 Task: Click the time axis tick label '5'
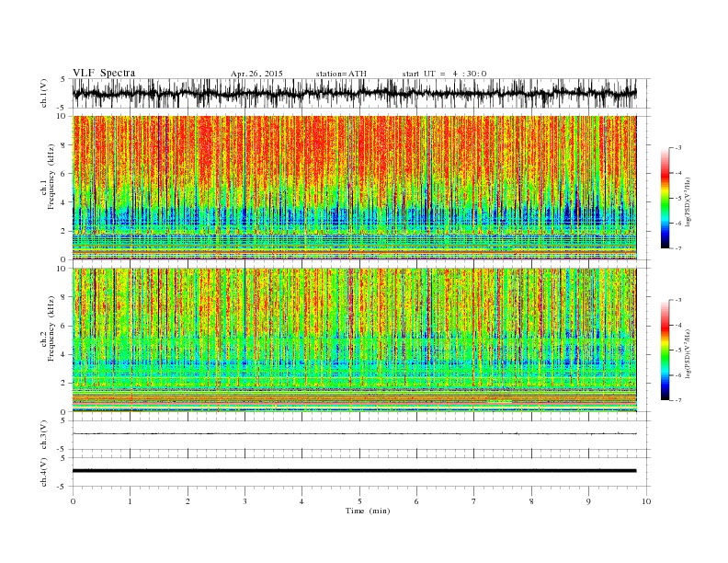[359, 501]
